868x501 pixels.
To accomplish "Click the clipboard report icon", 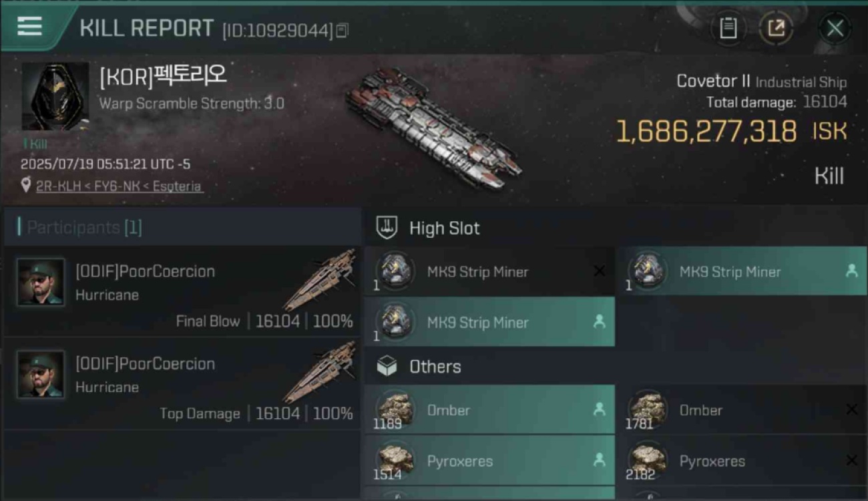I will pos(728,28).
